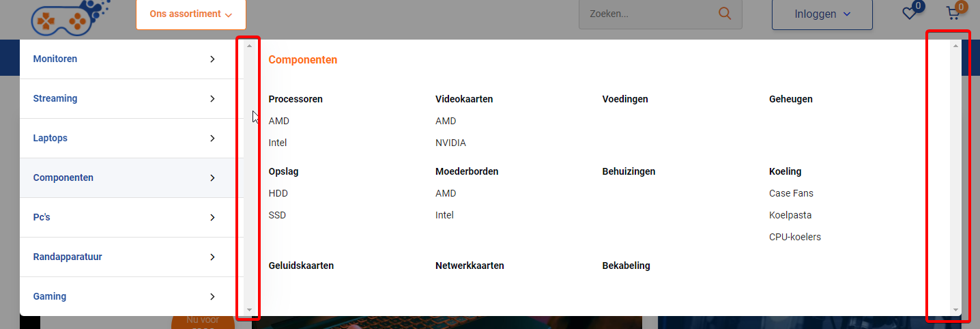The height and width of the screenshot is (329, 980).
Task: Expand the Gaming category arrow
Action: pyautogui.click(x=212, y=297)
